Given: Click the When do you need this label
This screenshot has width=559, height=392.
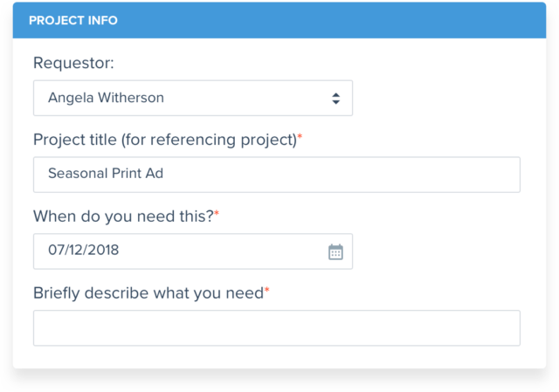Looking at the screenshot, I should pyautogui.click(x=123, y=217).
